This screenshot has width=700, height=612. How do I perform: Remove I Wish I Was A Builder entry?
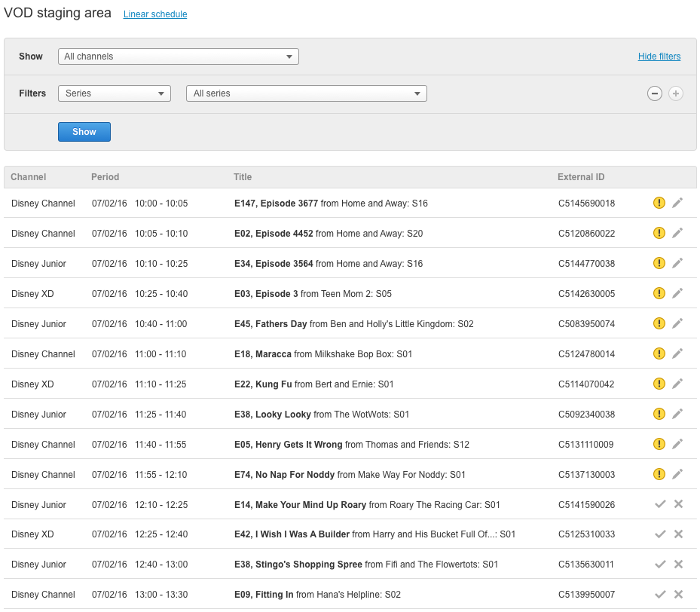(678, 534)
